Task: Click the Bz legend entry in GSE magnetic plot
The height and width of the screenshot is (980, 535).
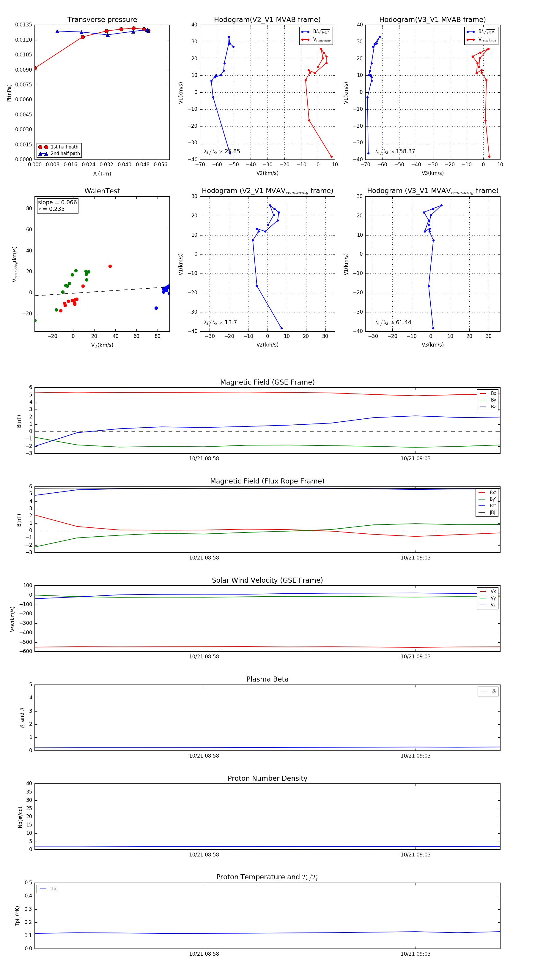Action: (488, 407)
